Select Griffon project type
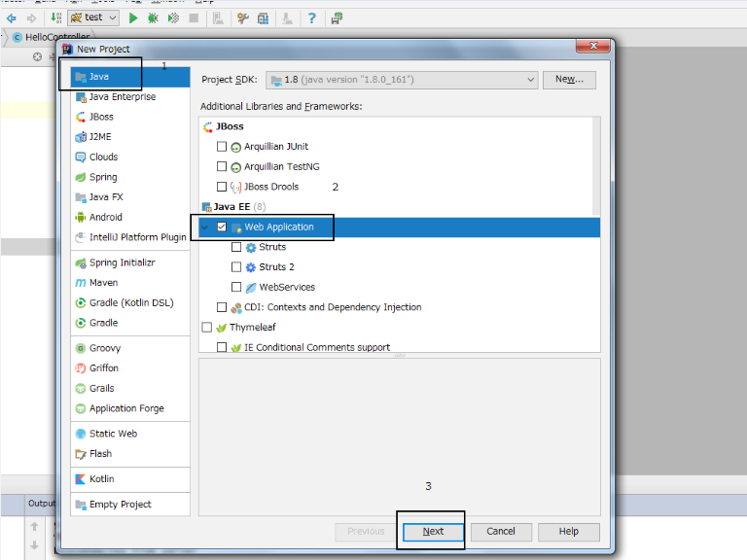This screenshot has width=747, height=560. (130, 368)
